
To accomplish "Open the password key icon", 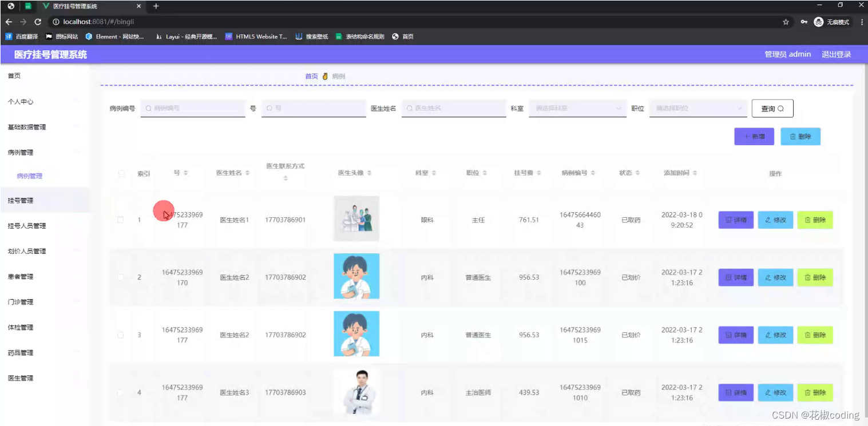I will (x=804, y=22).
